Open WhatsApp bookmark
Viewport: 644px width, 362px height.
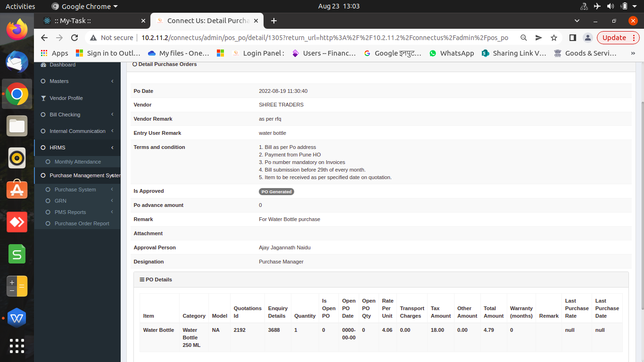click(x=451, y=53)
